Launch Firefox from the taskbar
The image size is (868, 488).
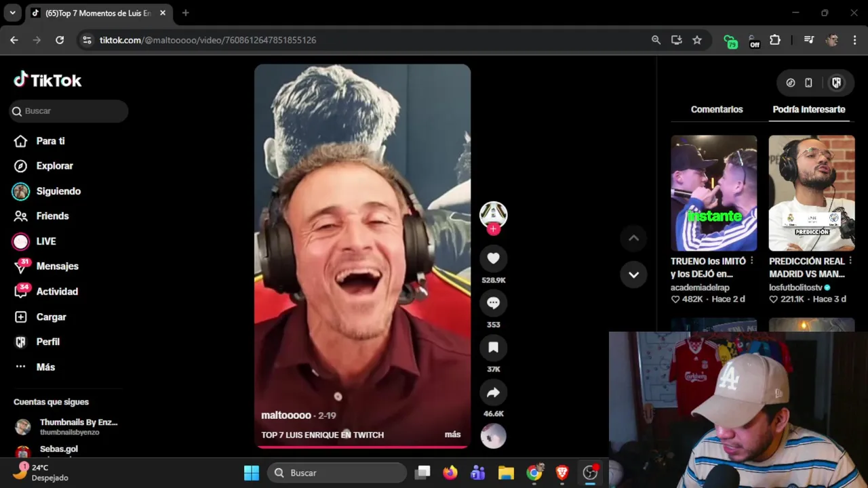click(x=450, y=473)
